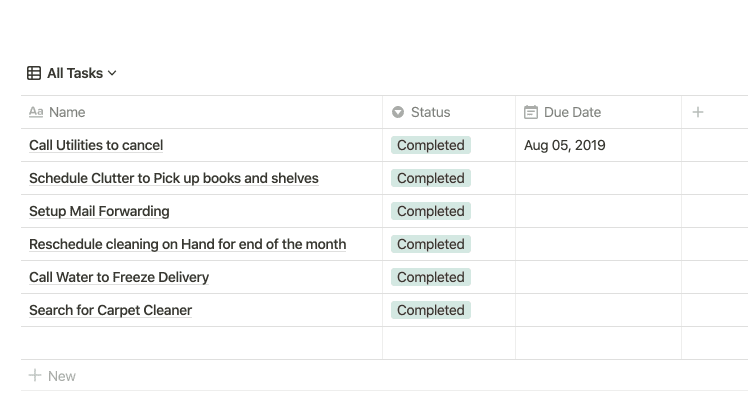This screenshot has height=400, width=748.
Task: Expand the All Tasks view dropdown chevron
Action: (112, 73)
